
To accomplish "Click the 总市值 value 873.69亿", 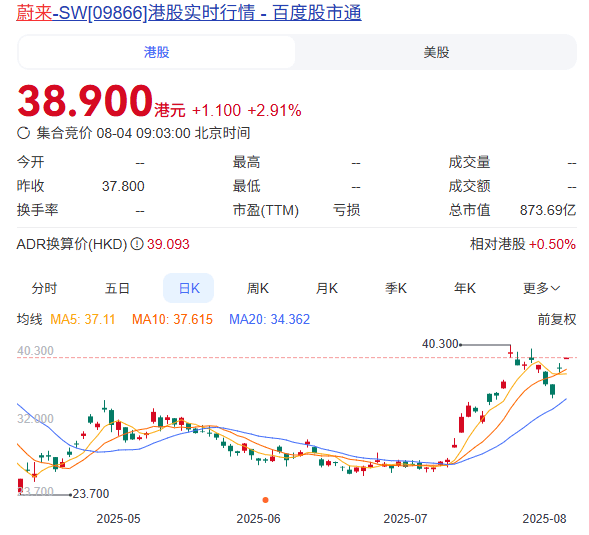I will 548,210.
